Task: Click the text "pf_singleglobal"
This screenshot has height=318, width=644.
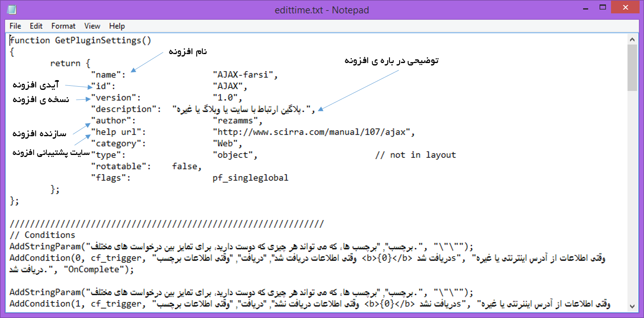Action: 251,178
